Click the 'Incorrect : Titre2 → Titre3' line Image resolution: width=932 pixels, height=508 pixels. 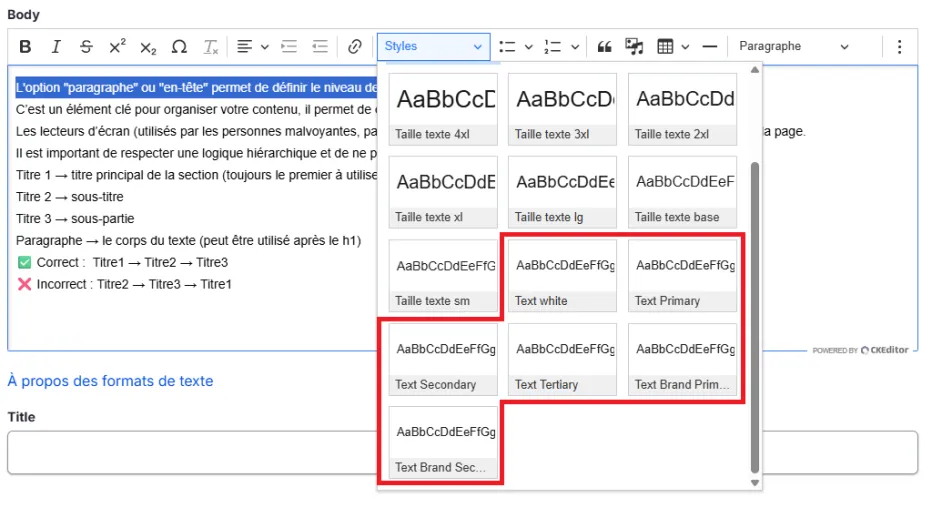pos(124,285)
